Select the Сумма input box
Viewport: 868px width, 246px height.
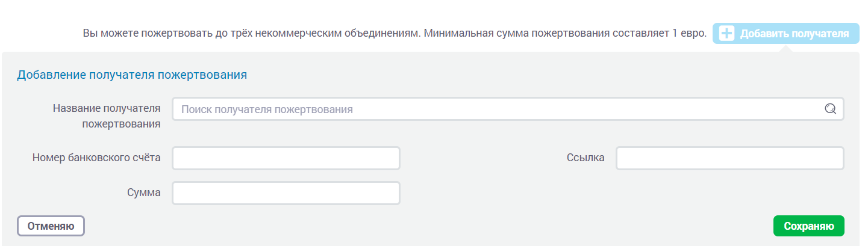tap(286, 193)
